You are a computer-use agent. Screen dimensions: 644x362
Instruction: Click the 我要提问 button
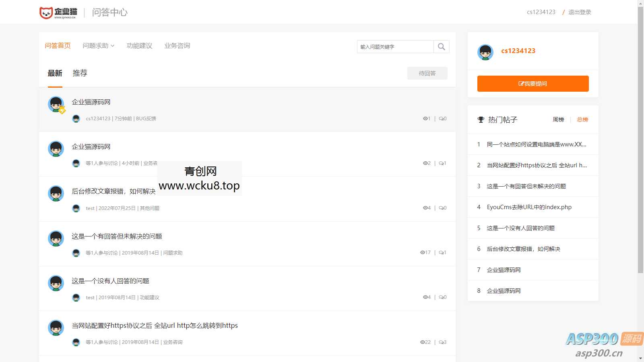pyautogui.click(x=533, y=83)
